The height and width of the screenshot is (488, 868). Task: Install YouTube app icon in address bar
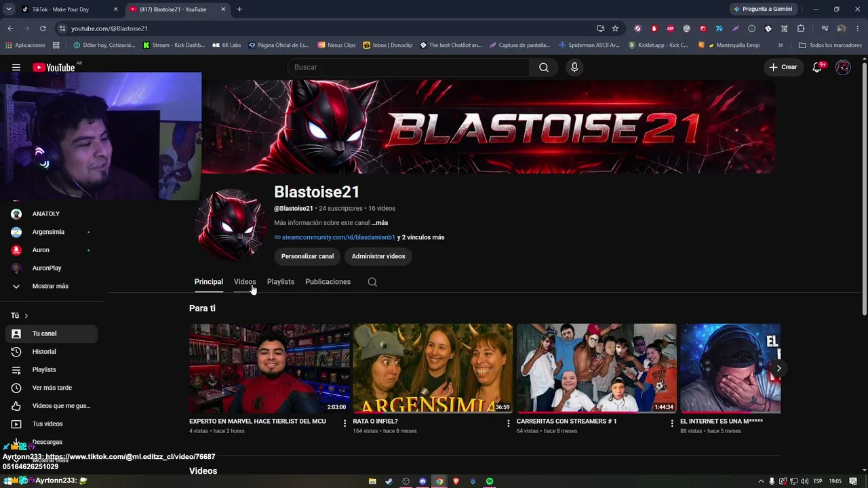click(600, 28)
